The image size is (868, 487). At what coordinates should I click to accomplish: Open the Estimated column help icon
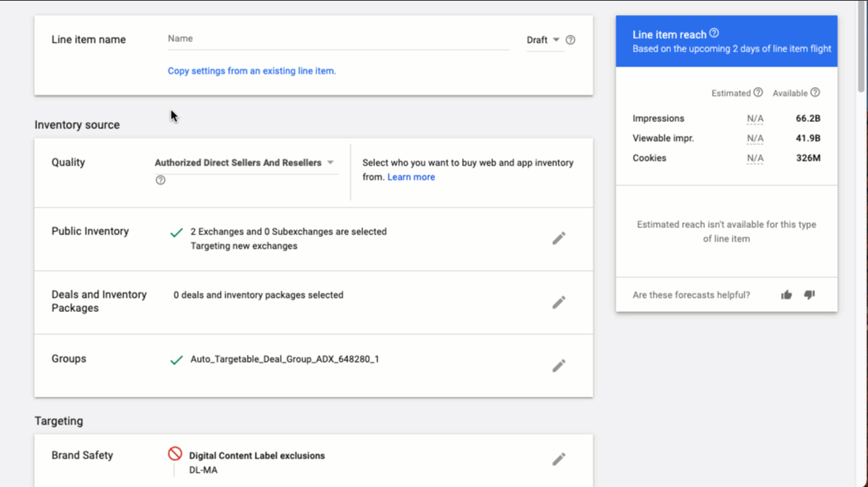(x=757, y=93)
